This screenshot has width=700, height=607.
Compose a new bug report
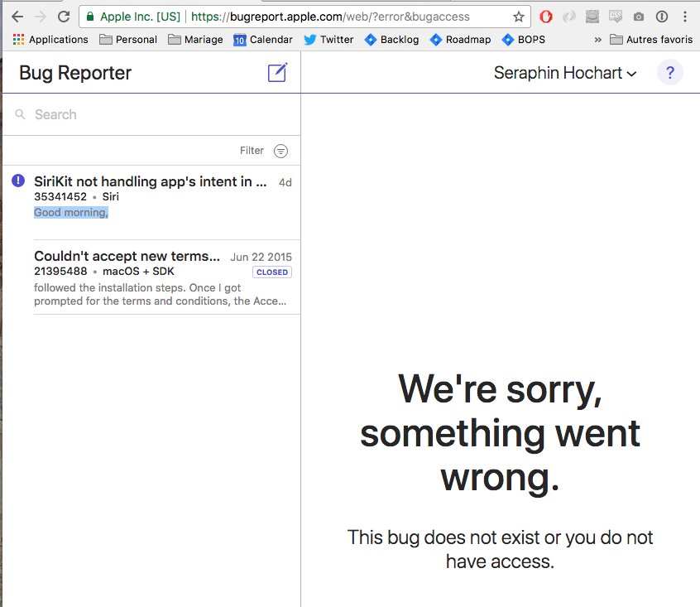(x=277, y=72)
